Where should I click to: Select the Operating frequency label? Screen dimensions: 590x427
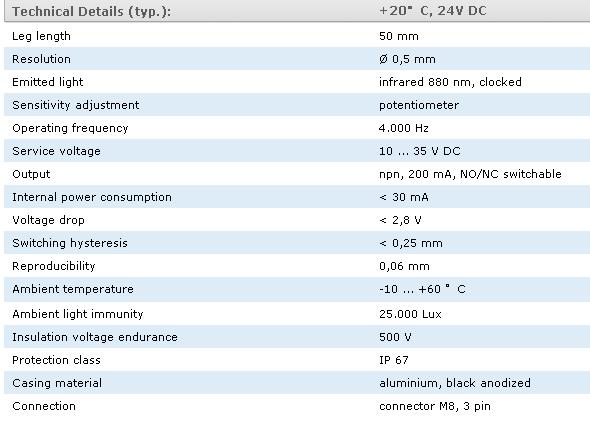coord(70,128)
